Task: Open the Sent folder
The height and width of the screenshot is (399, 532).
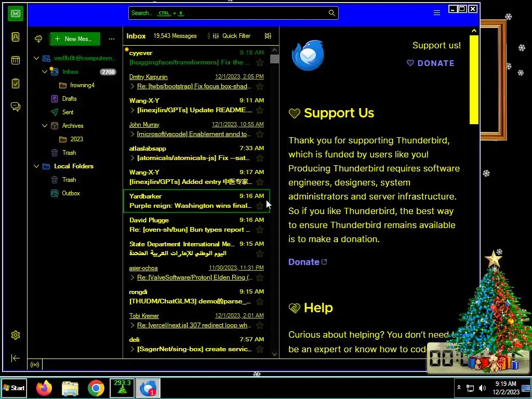Action: pyautogui.click(x=68, y=112)
